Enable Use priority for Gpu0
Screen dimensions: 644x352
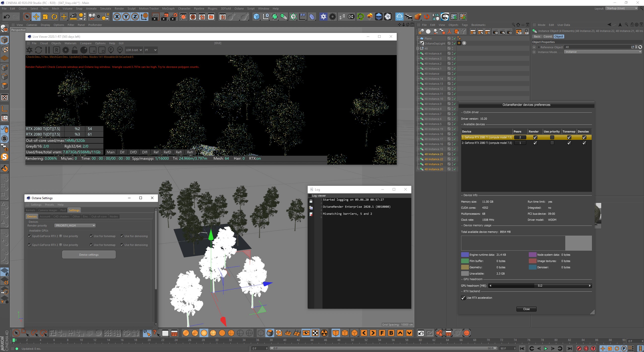pyautogui.click(x=61, y=236)
